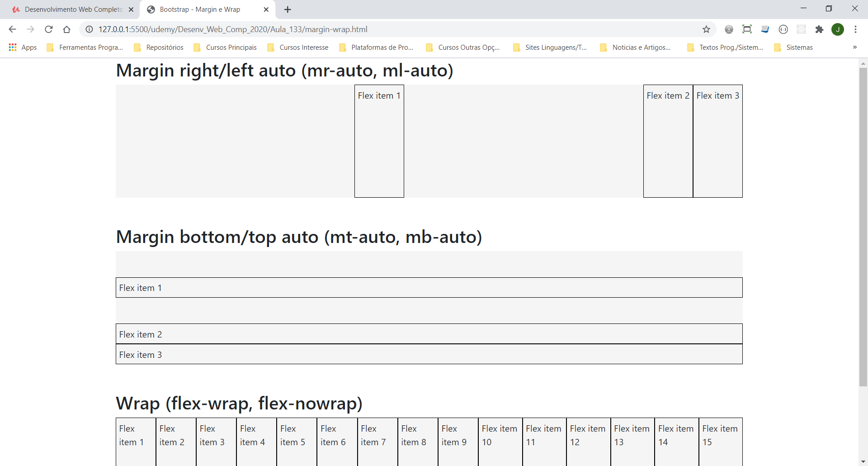Click Flex item 5 in Wrap section
The image size is (868, 466).
tap(297, 442)
